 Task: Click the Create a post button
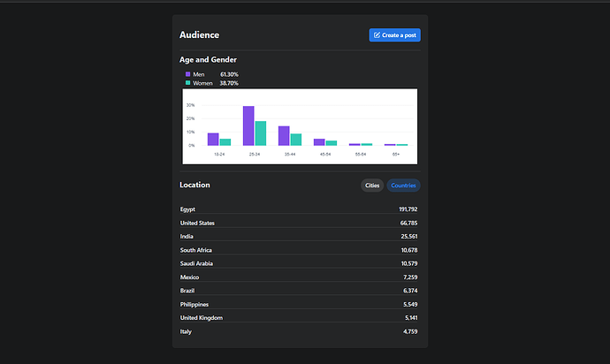[x=394, y=35]
